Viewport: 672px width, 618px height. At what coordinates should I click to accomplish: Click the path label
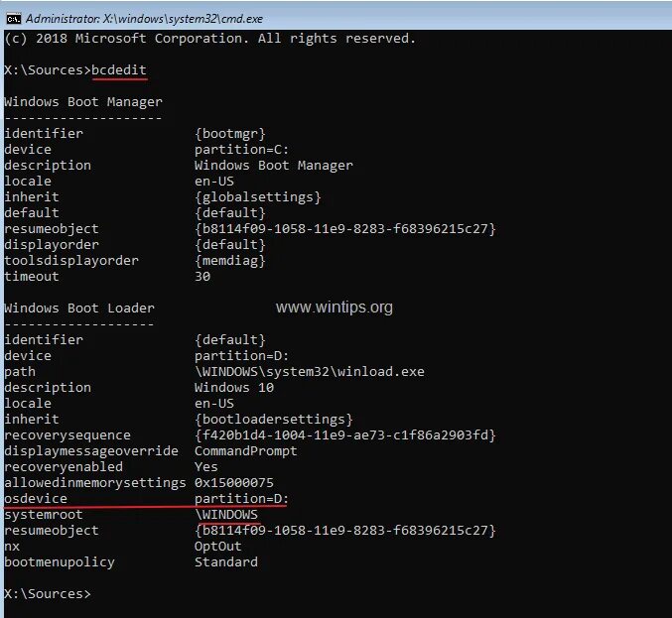point(20,372)
